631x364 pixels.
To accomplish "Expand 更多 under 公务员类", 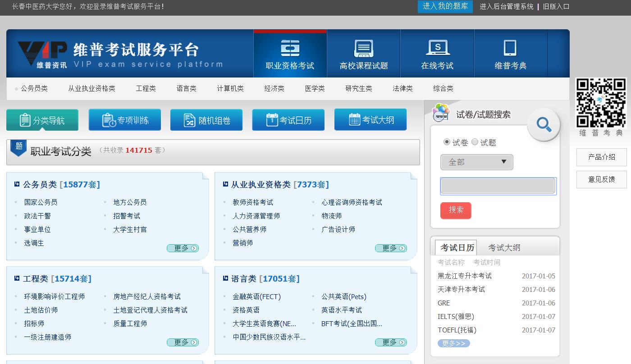I will (183, 248).
